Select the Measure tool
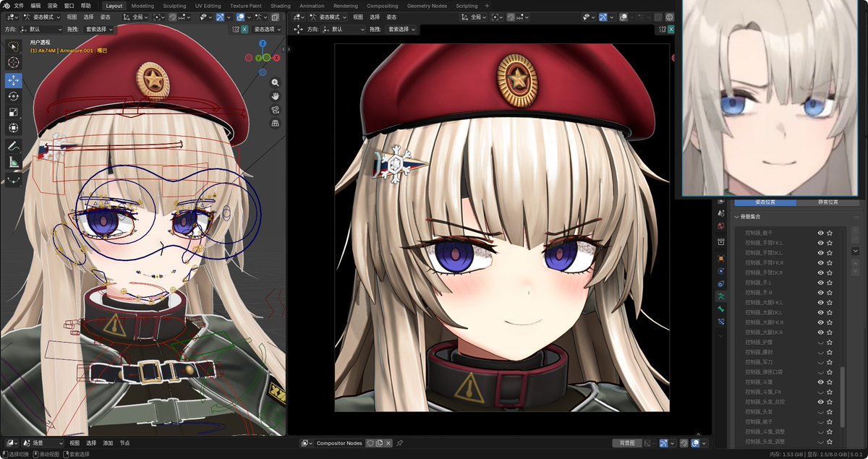868x459 pixels. pyautogui.click(x=14, y=162)
